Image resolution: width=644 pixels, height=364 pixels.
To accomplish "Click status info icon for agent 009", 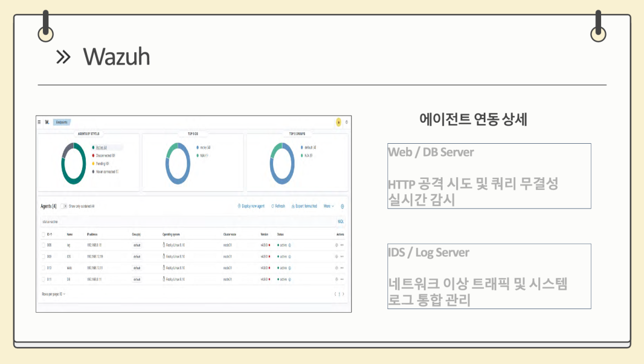I will coord(290,257).
